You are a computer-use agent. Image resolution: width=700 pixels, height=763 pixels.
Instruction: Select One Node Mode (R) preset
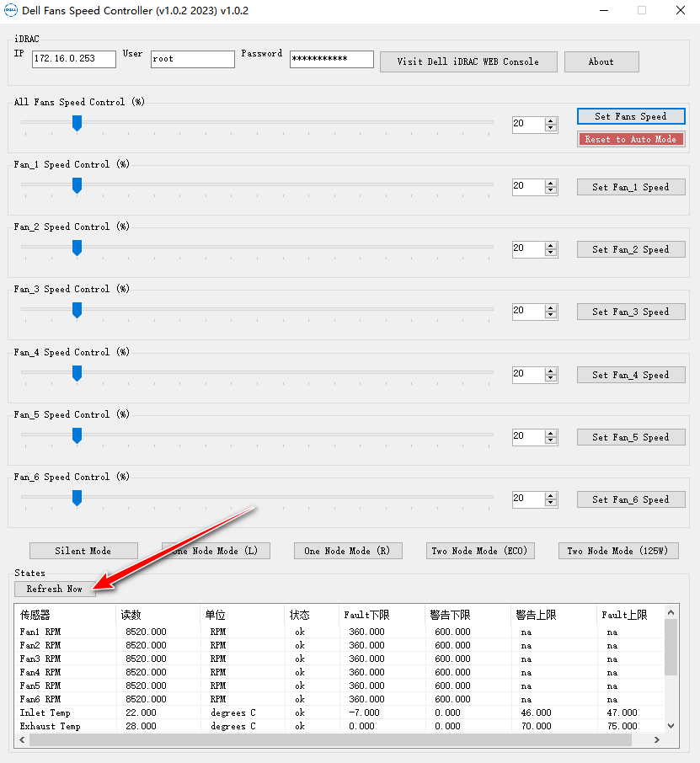pos(348,551)
